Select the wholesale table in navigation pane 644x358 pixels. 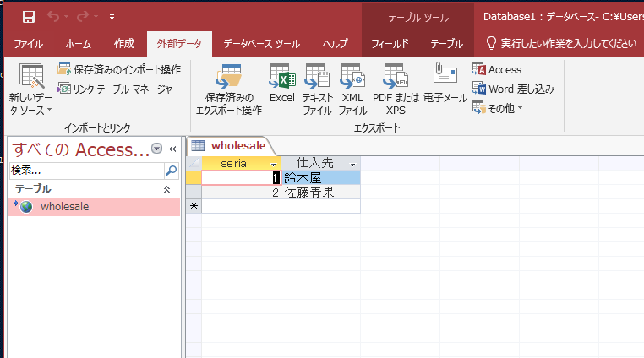point(64,207)
